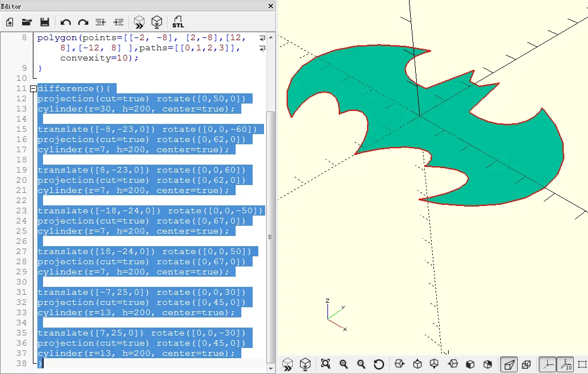The height and width of the screenshot is (374, 588).
Task: Export the model as STL
Action: [178, 22]
